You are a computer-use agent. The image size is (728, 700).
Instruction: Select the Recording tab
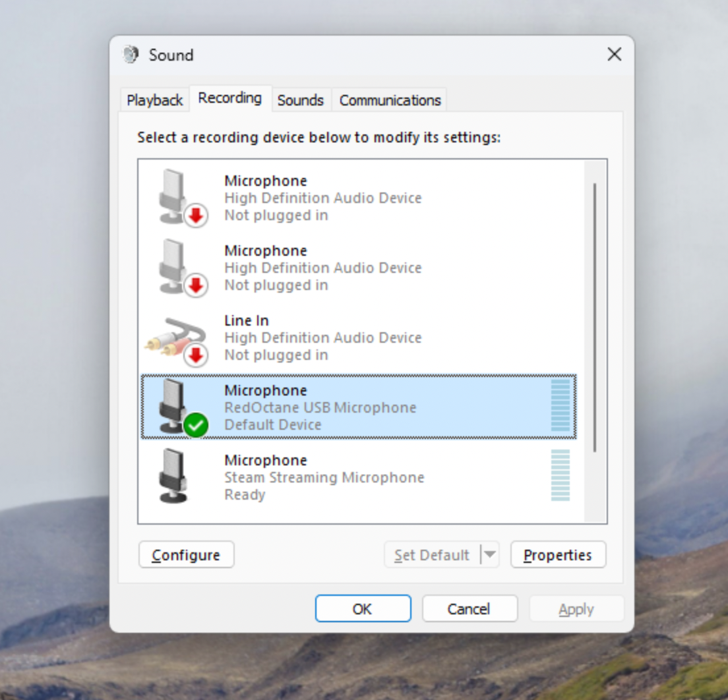[x=229, y=98]
